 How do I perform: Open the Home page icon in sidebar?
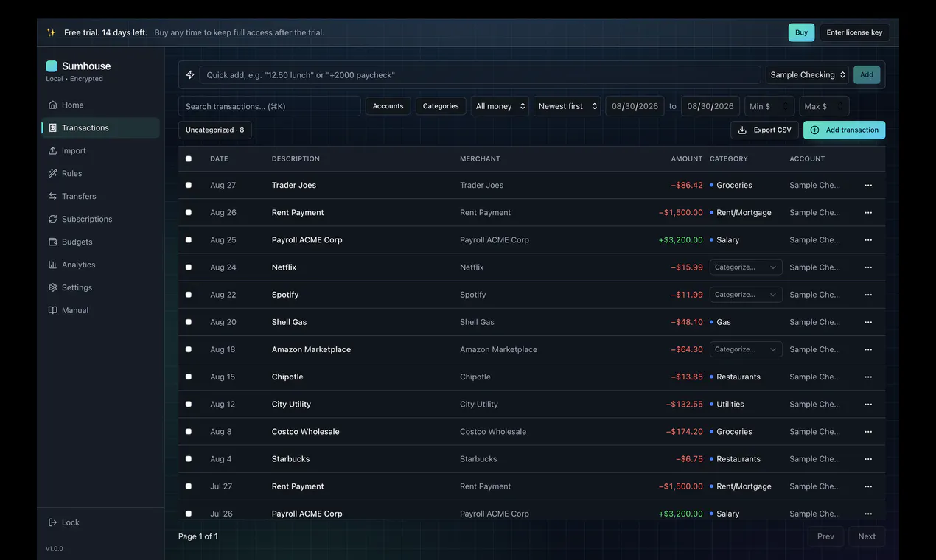click(52, 105)
